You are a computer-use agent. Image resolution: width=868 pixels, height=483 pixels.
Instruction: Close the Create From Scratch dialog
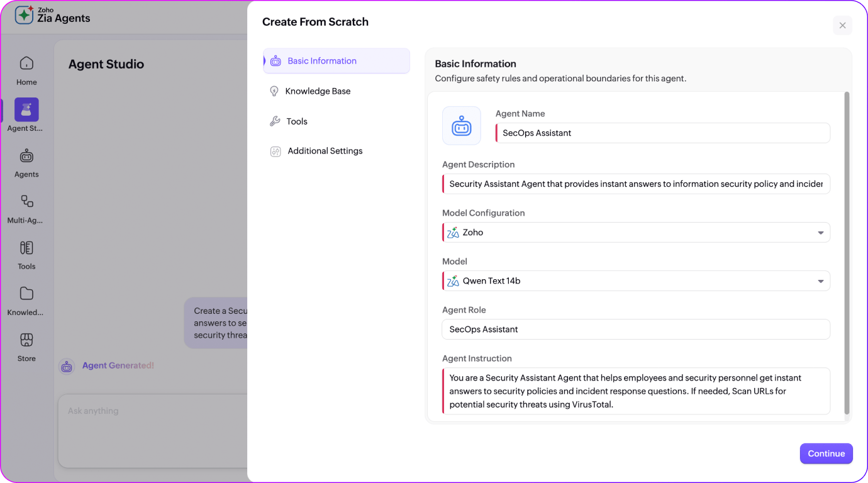tap(842, 25)
